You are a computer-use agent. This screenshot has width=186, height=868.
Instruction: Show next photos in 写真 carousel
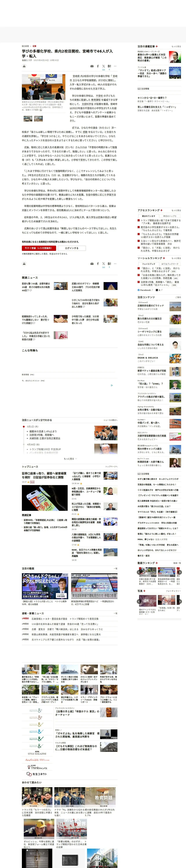coord(180,602)
